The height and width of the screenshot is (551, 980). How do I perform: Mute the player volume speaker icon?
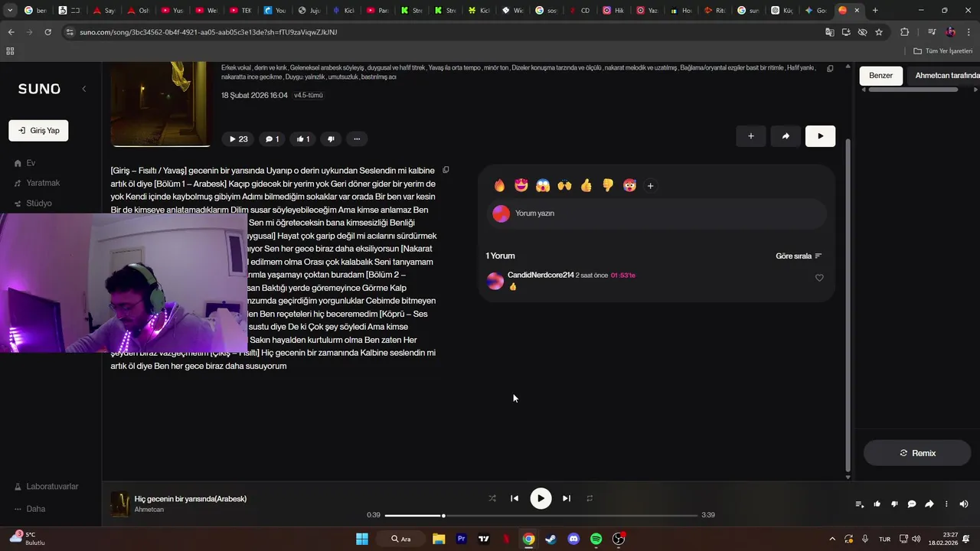pyautogui.click(x=964, y=504)
